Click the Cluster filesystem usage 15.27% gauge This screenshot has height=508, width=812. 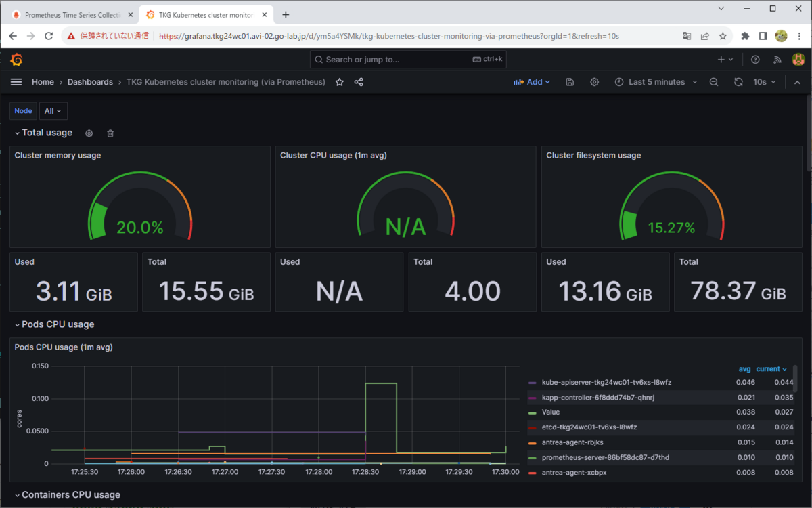[x=672, y=207]
